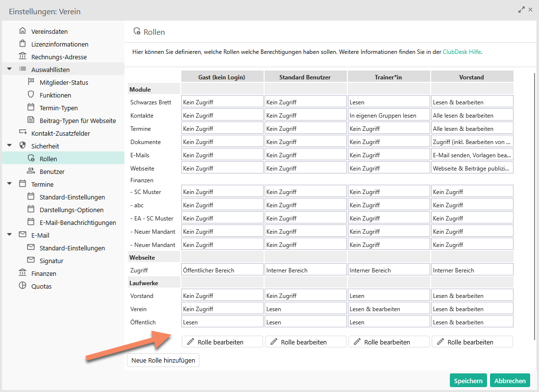Viewport: 539px width, 392px height.
Task: Click the Quotas pie chart icon
Action: click(x=23, y=285)
